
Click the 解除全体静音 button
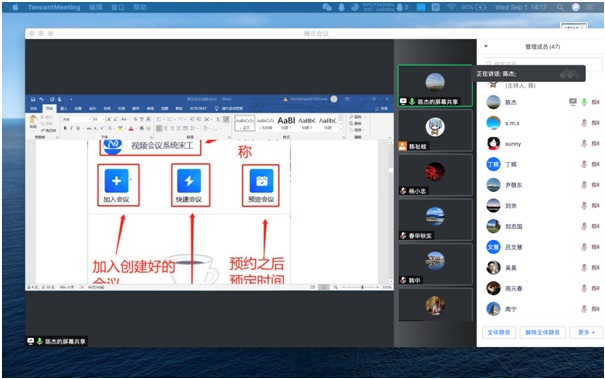click(542, 332)
